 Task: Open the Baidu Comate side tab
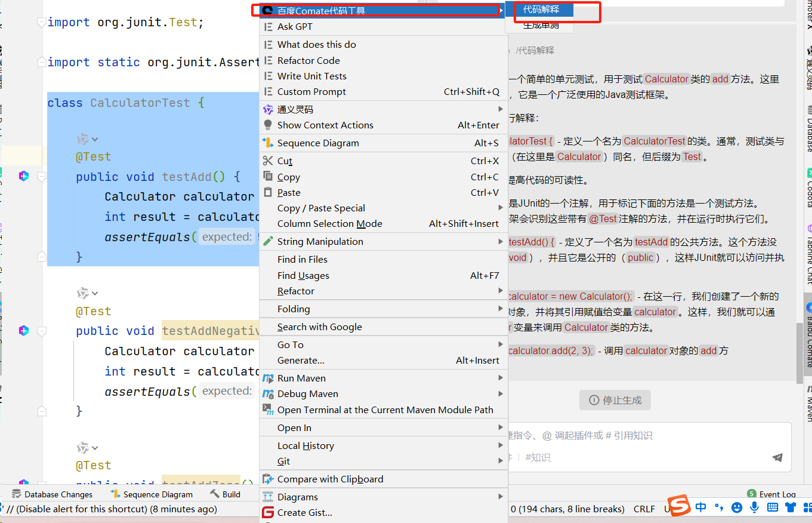(x=808, y=334)
